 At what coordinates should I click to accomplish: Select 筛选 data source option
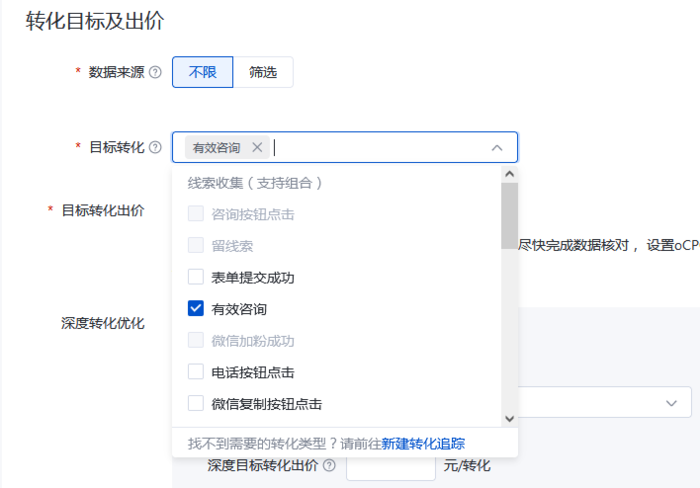(x=263, y=72)
